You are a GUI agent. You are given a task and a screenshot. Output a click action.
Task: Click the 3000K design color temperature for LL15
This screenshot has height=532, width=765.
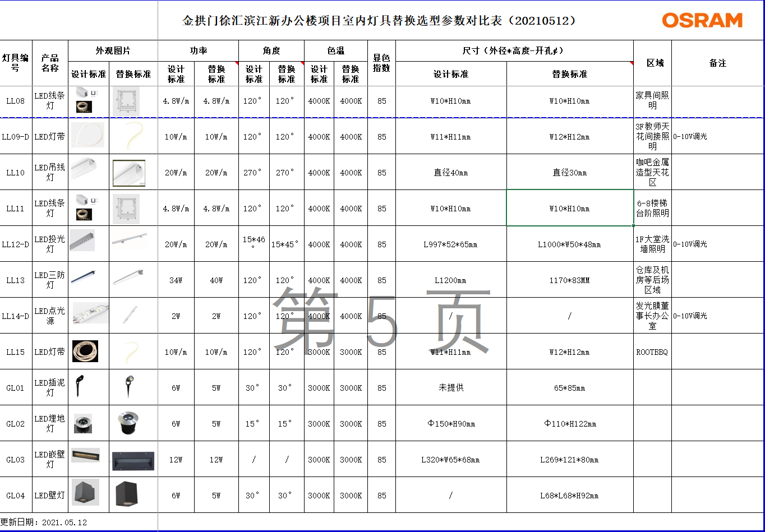[319, 351]
